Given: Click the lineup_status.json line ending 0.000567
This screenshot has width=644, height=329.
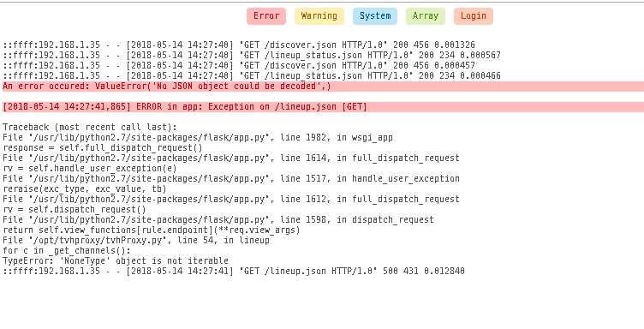Looking at the screenshot, I should click(x=252, y=56).
